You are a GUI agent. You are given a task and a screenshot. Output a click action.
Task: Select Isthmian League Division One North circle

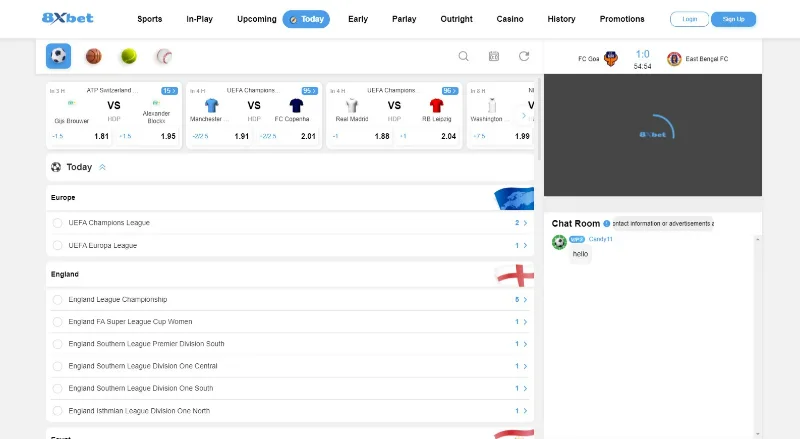point(57,411)
